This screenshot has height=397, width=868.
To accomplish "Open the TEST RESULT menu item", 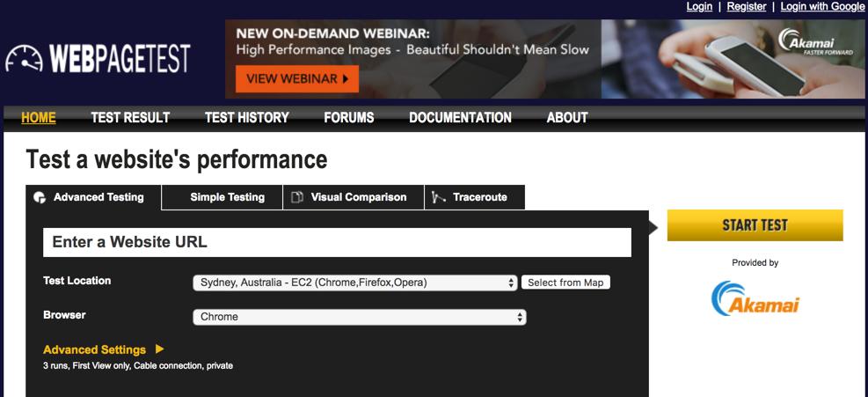I will point(130,118).
